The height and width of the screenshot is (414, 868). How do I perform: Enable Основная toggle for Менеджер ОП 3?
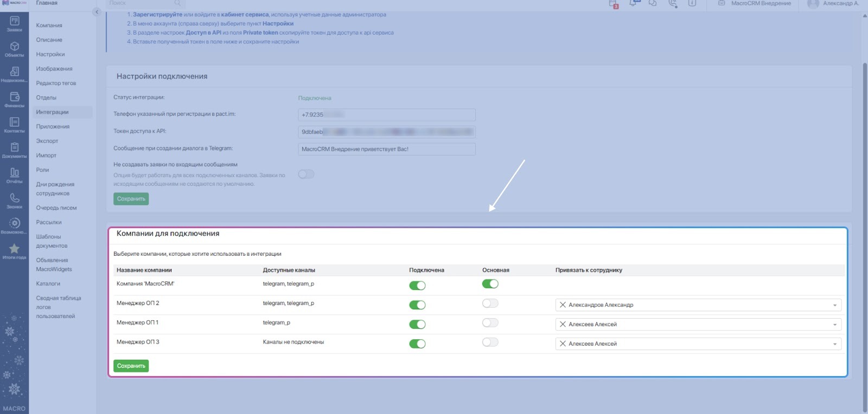490,342
